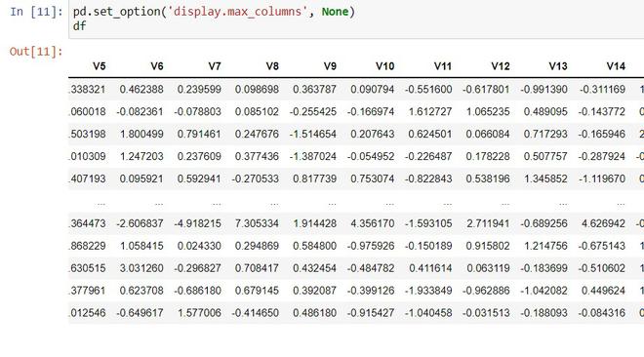The height and width of the screenshot is (357, 644).
Task: Select cell value -1.933849
Action: (x=428, y=291)
